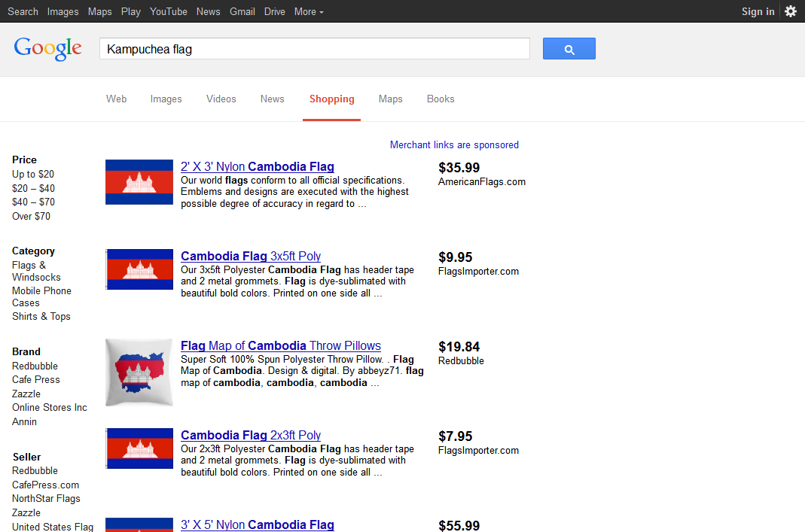Filter price Up to $20
Viewport: 805px width, 532px height.
33,175
